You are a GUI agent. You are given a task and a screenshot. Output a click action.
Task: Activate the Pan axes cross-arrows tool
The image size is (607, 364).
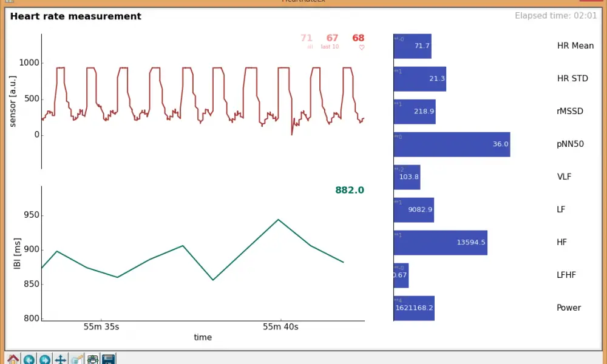[61, 359]
